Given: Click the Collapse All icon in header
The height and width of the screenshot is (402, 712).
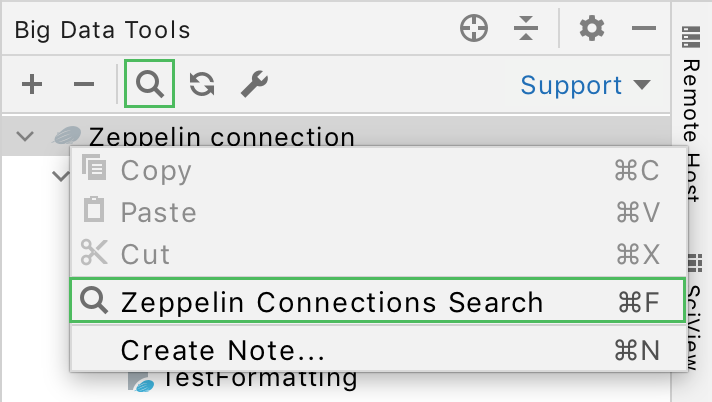Looking at the screenshot, I should (526, 29).
